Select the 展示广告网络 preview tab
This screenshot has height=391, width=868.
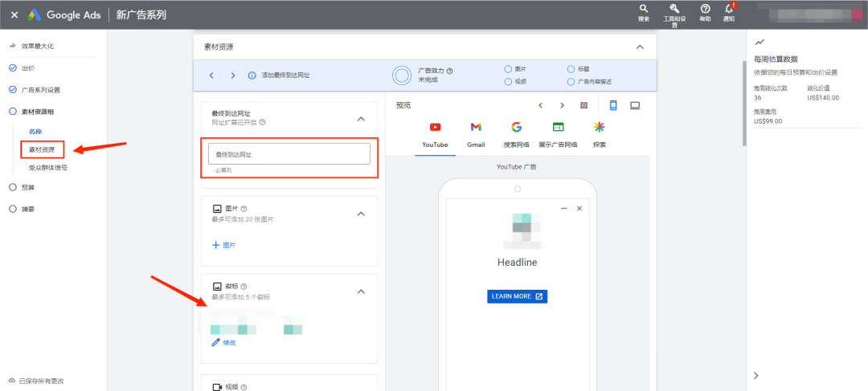[558, 136]
